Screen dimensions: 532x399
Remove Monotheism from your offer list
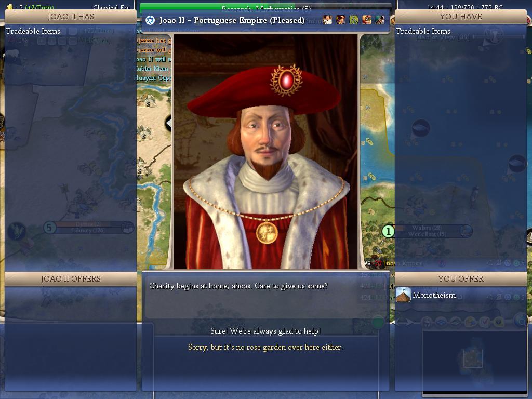point(434,295)
